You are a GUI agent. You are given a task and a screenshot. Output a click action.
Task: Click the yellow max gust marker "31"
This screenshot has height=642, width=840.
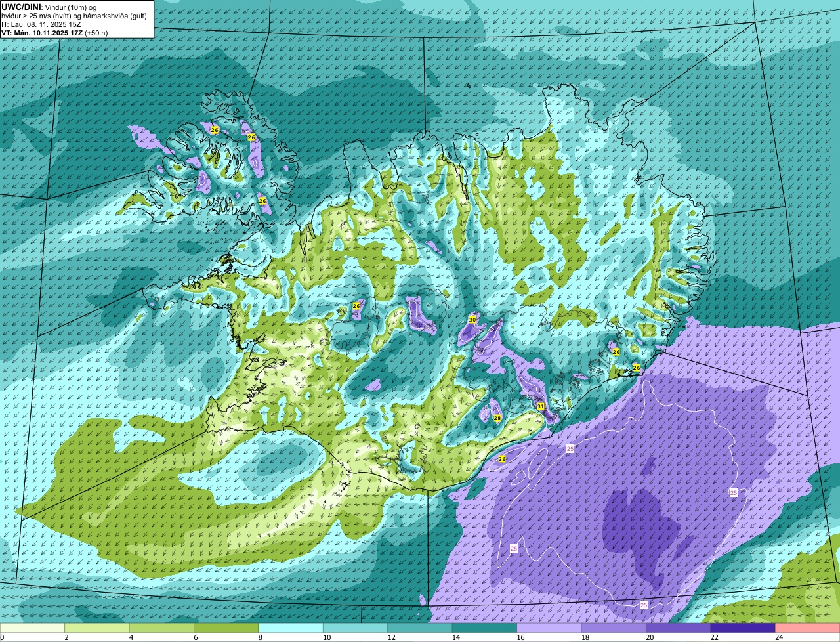[540, 406]
